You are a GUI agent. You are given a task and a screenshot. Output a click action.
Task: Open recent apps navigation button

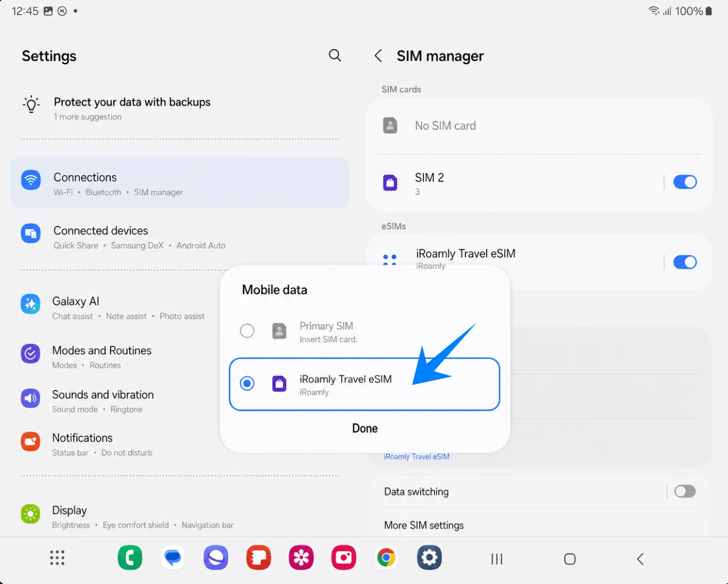(x=497, y=559)
